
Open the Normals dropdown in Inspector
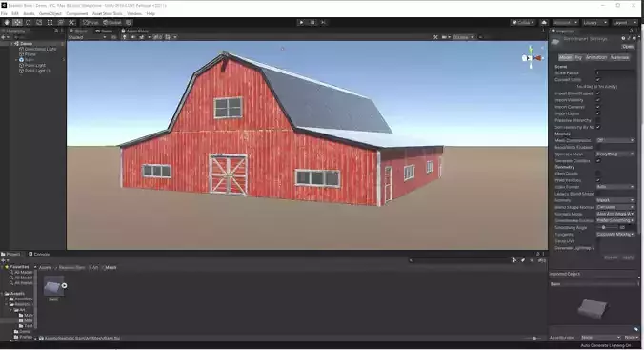(x=615, y=200)
